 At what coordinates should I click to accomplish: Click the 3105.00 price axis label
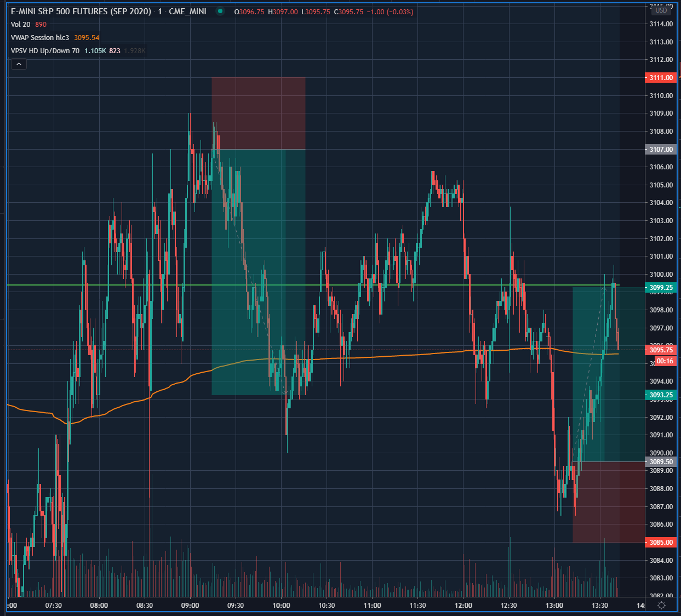(661, 185)
